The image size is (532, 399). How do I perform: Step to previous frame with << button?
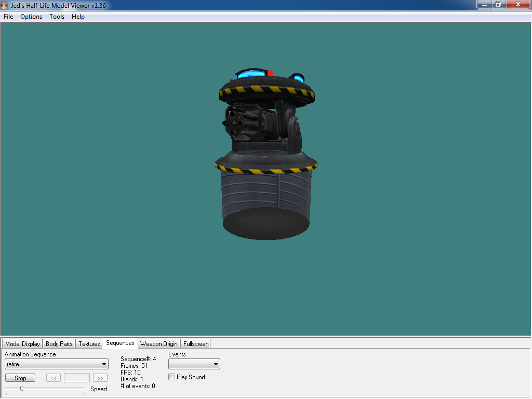(x=54, y=378)
